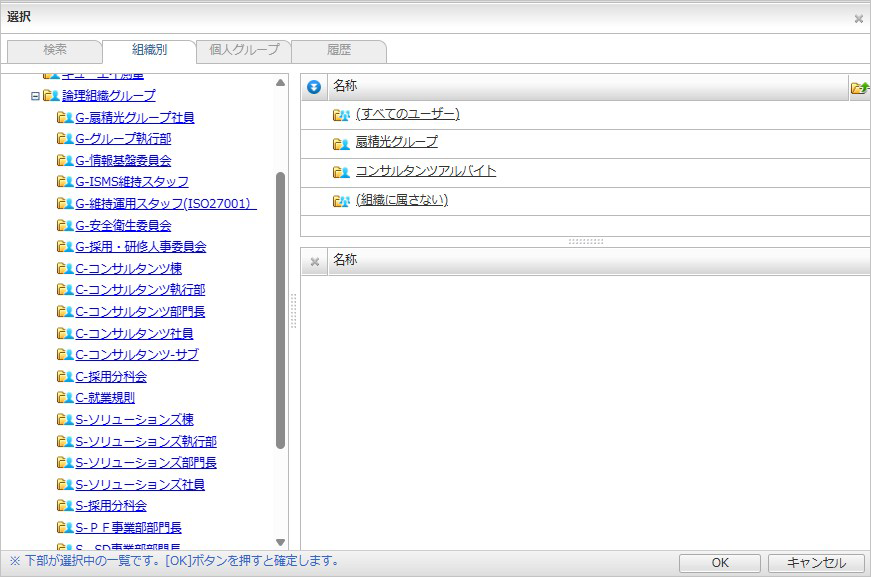Click the group icon beside (すべてのユーザー)
Screen dimensions: 871x577
click(x=341, y=115)
